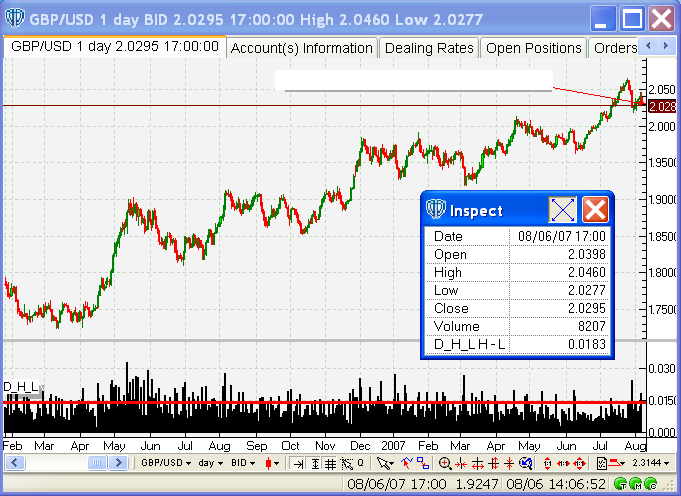This screenshot has width=681, height=496.
Task: Click the magnifying glass zoom-in icon
Action: click(x=445, y=463)
